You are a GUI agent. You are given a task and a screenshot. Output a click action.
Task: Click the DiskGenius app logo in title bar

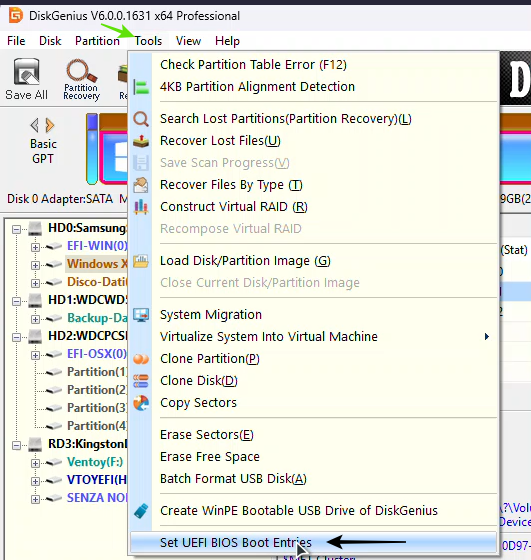tap(16, 16)
